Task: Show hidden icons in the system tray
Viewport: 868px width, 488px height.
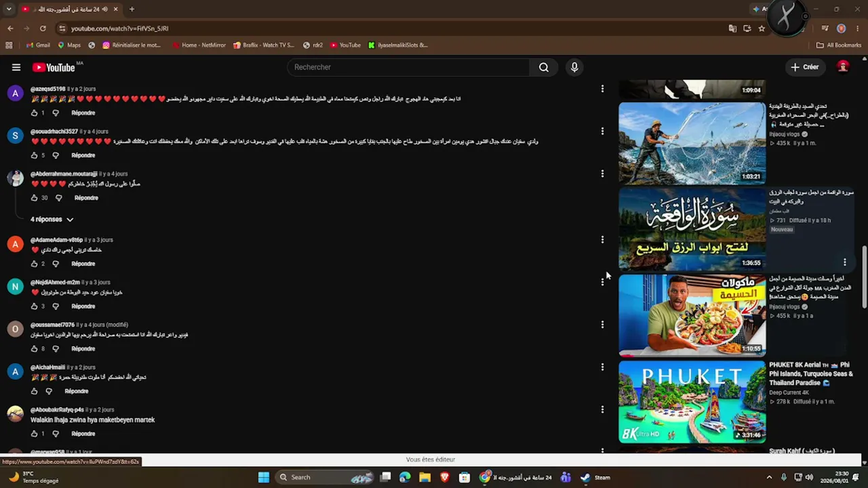Action: click(769, 477)
